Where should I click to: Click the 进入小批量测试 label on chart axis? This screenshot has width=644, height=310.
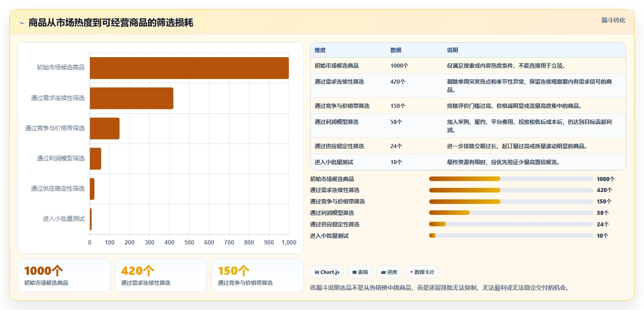64,219
